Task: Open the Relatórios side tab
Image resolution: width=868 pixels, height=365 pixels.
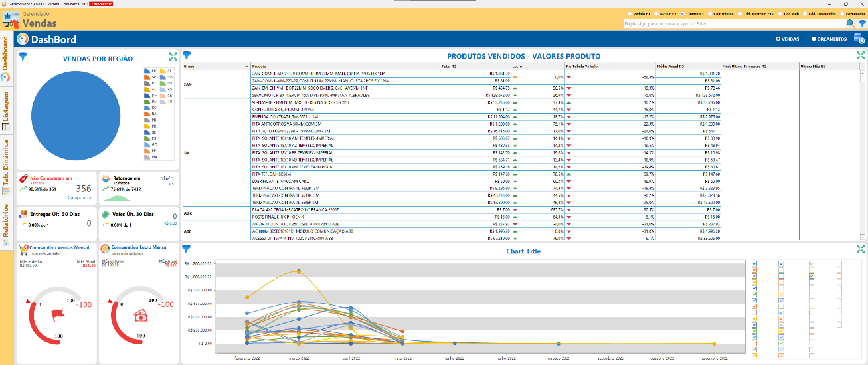Action: pos(6,220)
